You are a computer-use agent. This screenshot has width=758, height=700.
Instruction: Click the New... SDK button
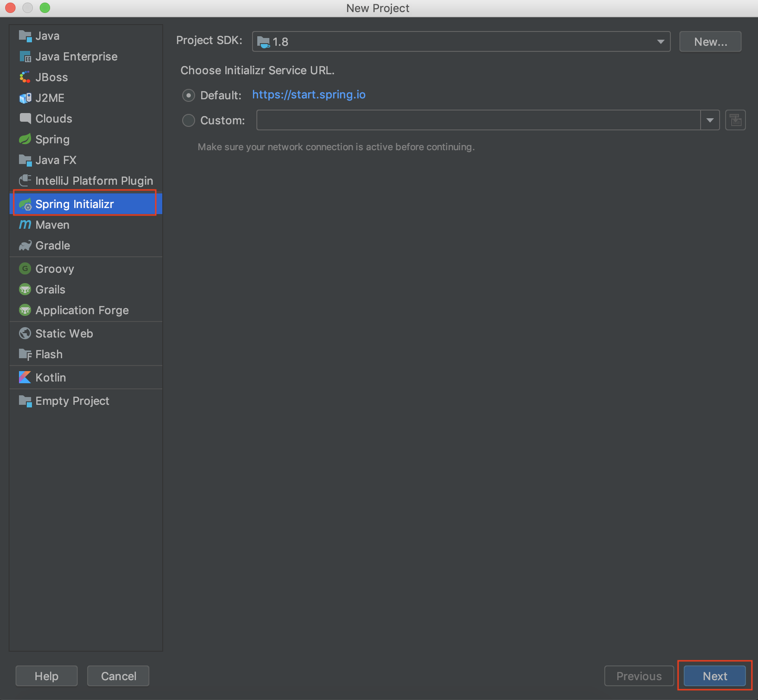[711, 41]
